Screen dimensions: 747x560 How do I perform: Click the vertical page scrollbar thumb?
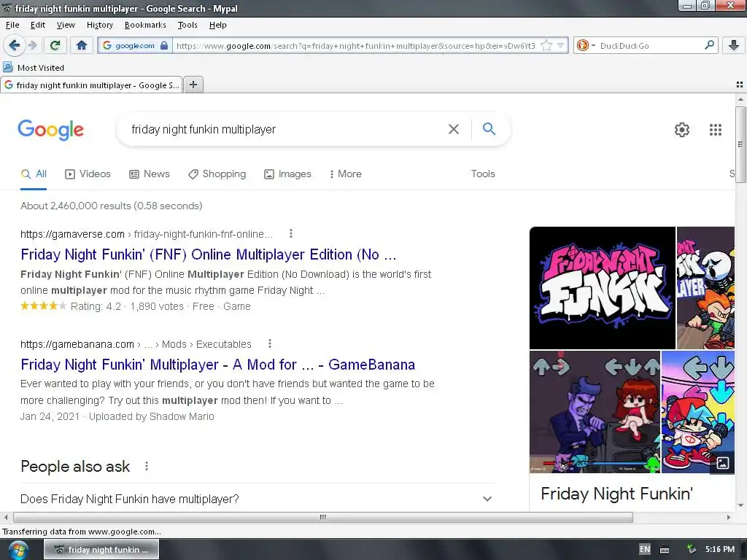[740, 144]
